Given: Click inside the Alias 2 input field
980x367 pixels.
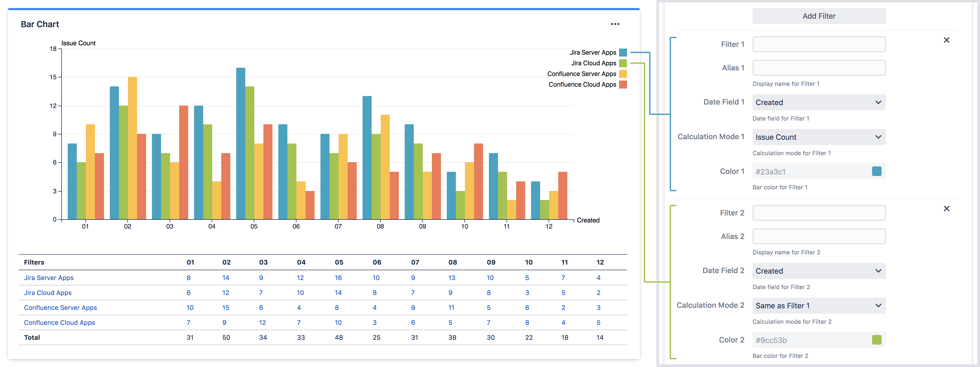Looking at the screenshot, I should 819,236.
